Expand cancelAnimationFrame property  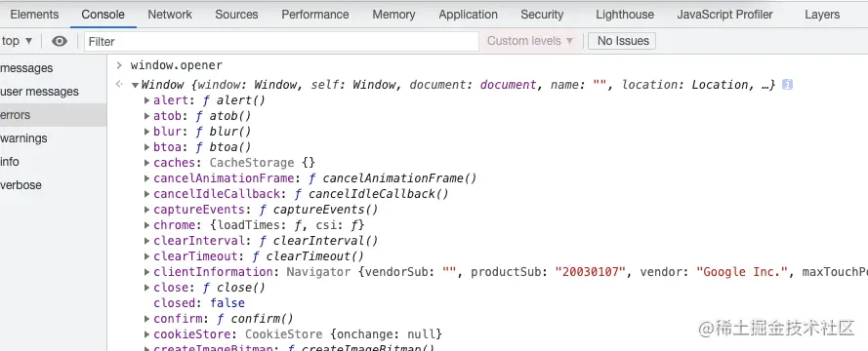coord(146,178)
